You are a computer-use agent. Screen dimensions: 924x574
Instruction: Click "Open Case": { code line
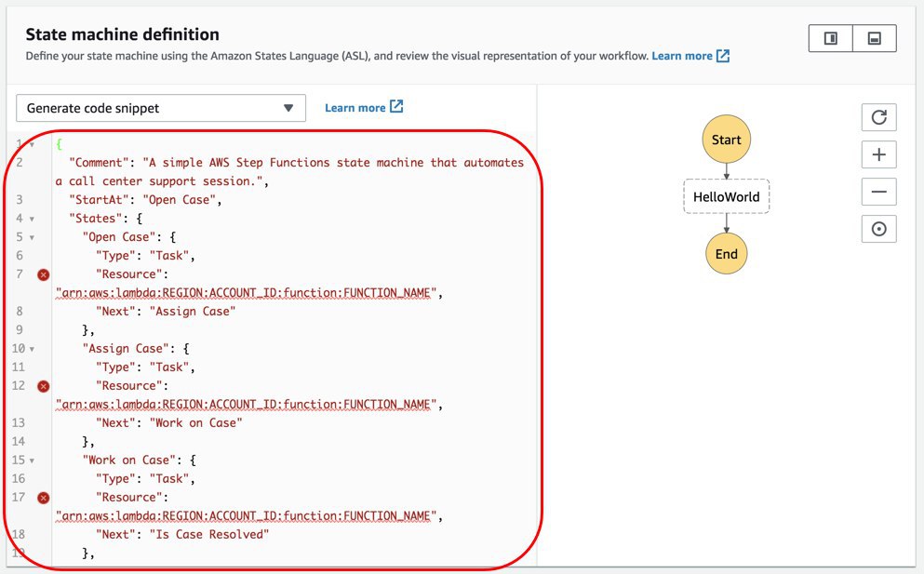[x=129, y=237]
